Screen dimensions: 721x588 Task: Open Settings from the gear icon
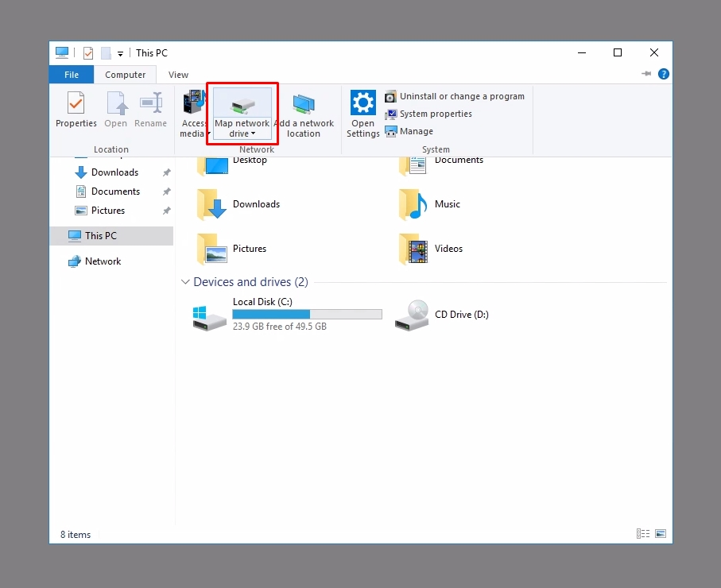(x=362, y=103)
